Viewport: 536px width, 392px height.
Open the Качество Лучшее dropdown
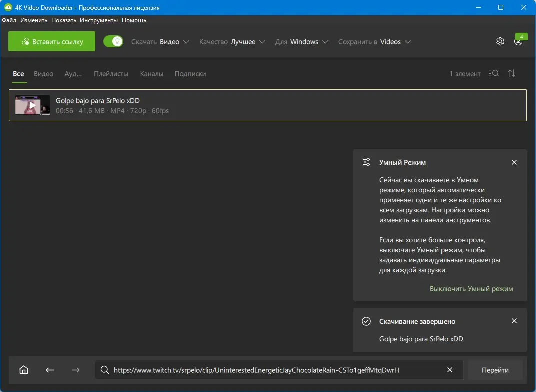(232, 42)
